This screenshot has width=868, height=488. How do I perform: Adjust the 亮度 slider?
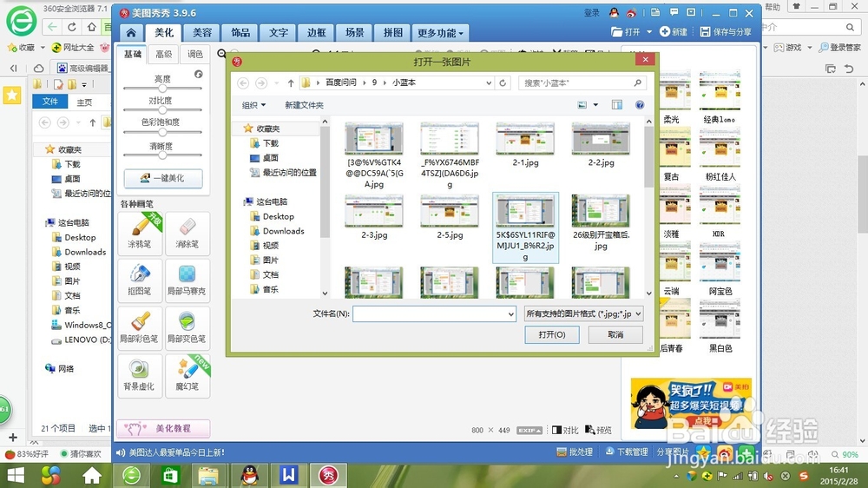162,89
